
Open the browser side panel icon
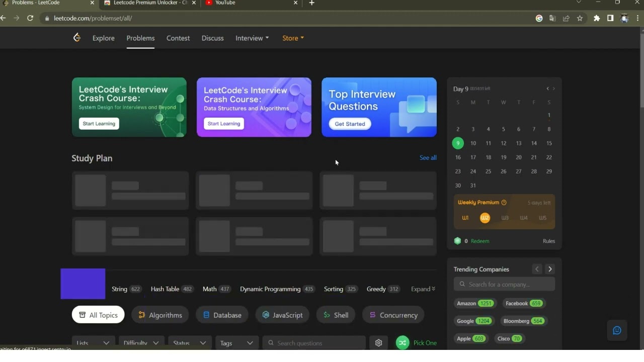coord(610,18)
